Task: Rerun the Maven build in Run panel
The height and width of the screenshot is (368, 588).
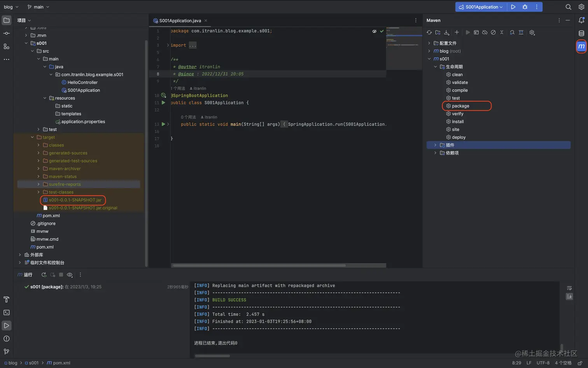Action: coord(44,275)
